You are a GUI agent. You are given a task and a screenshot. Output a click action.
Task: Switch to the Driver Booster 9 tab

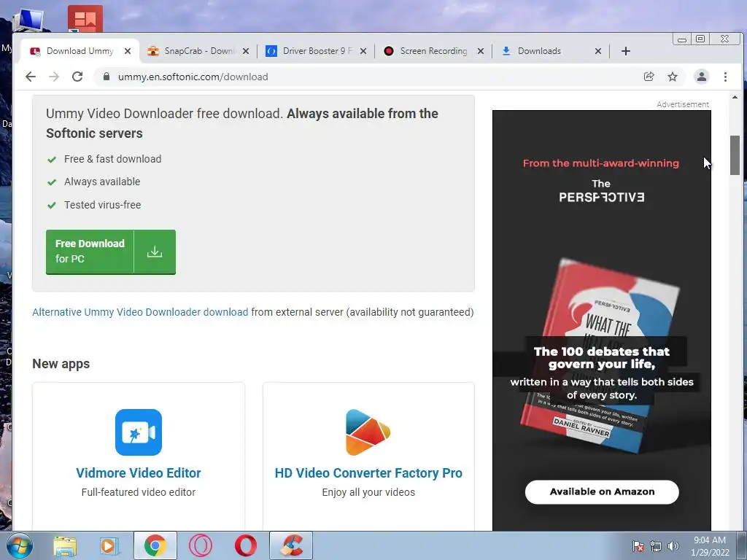(x=315, y=51)
